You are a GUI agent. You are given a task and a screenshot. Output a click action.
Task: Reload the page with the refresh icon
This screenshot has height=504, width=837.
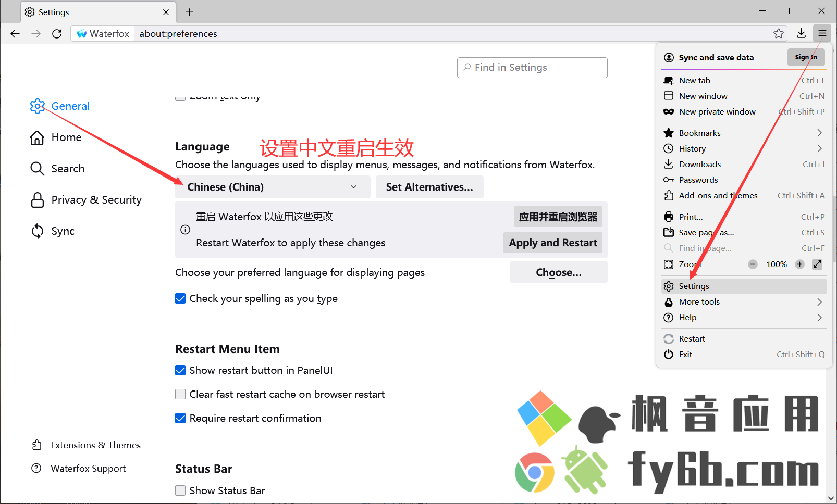pyautogui.click(x=57, y=34)
